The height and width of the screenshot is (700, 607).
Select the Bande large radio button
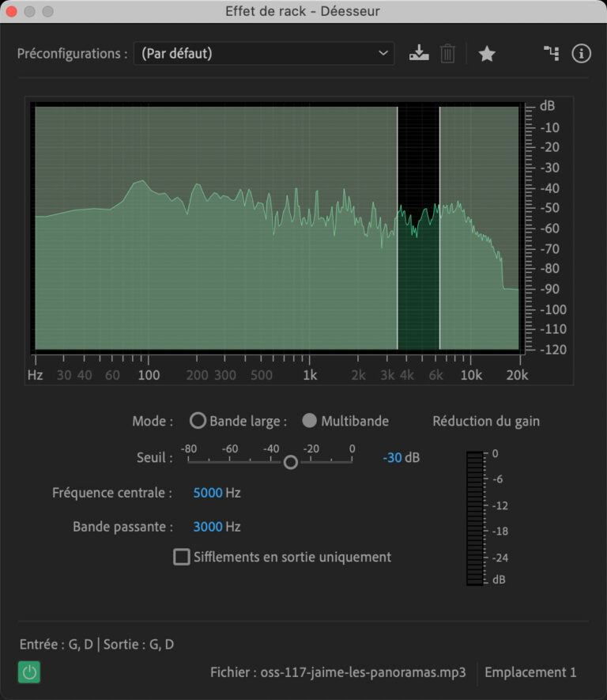click(198, 421)
